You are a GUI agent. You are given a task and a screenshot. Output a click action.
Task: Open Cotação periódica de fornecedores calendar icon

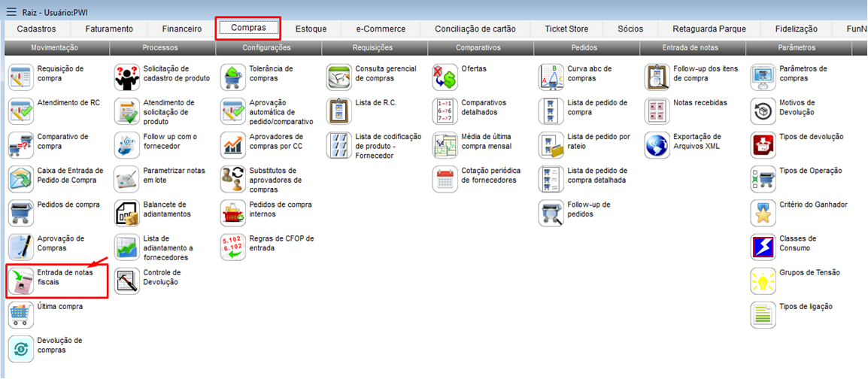[x=445, y=179]
